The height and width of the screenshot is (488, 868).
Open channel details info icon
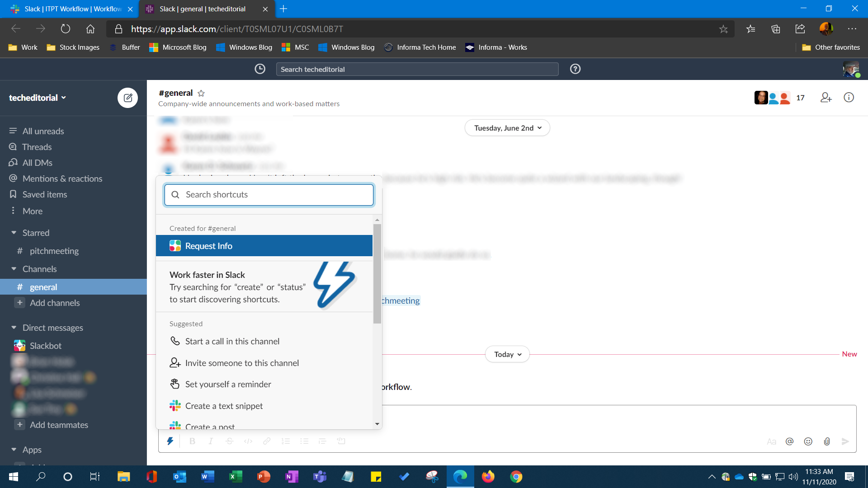pos(849,98)
